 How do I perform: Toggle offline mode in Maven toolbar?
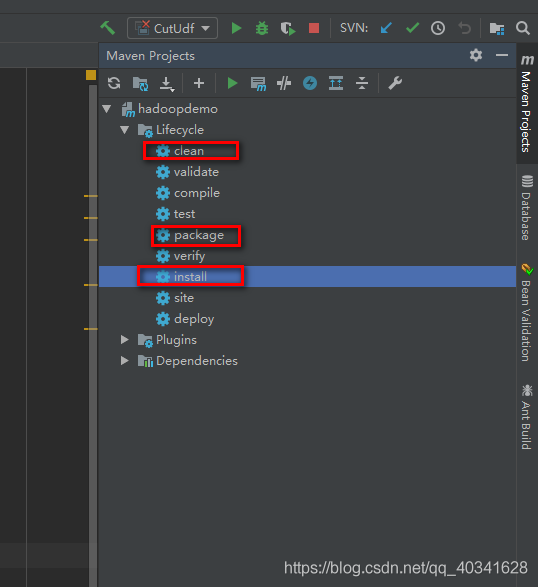tap(284, 83)
